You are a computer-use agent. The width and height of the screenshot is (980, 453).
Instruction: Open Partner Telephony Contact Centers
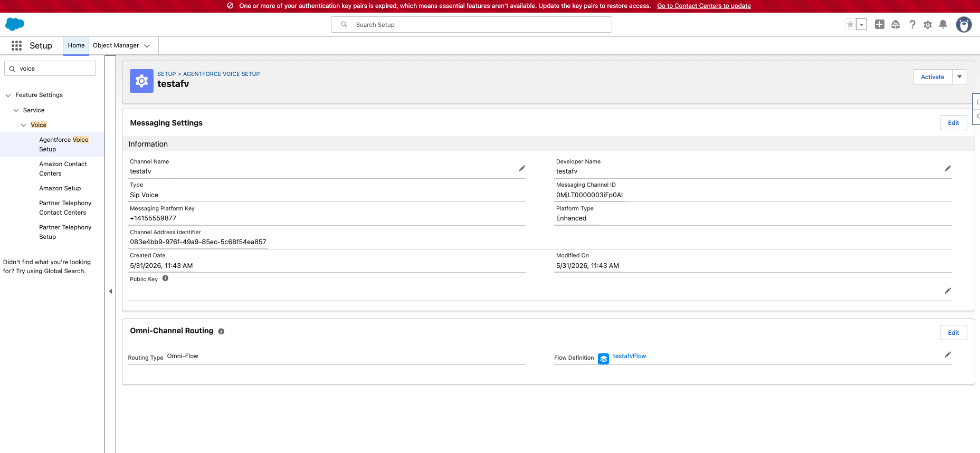[65, 208]
